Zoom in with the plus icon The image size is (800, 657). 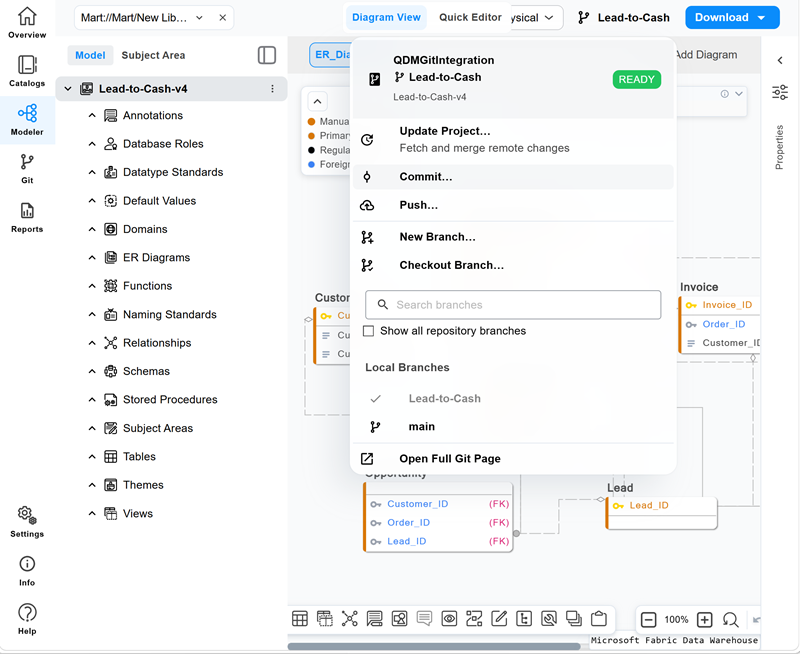click(705, 620)
